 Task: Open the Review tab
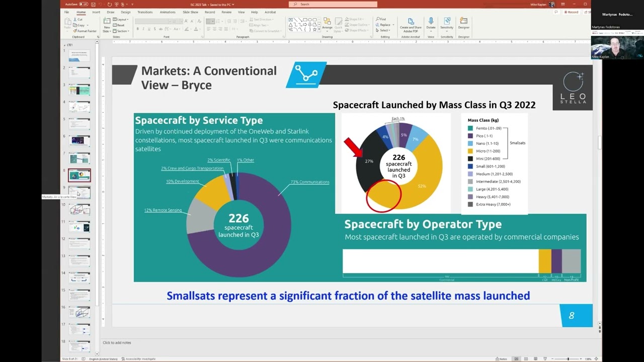pos(226,12)
